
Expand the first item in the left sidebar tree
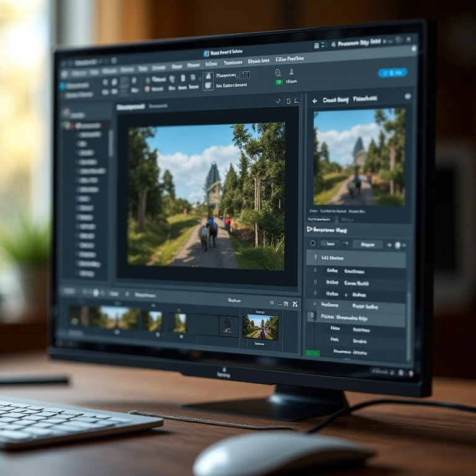[66, 125]
